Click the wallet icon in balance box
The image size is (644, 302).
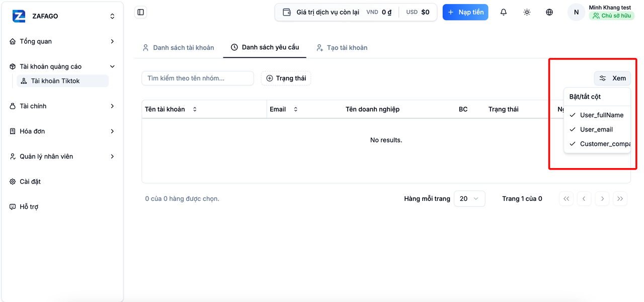[287, 12]
